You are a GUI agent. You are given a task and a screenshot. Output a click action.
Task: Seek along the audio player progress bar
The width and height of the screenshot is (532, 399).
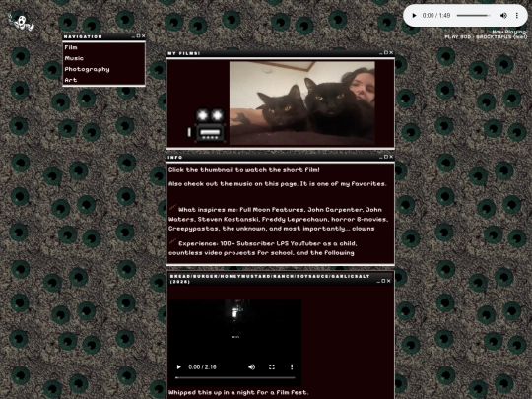coord(474,15)
